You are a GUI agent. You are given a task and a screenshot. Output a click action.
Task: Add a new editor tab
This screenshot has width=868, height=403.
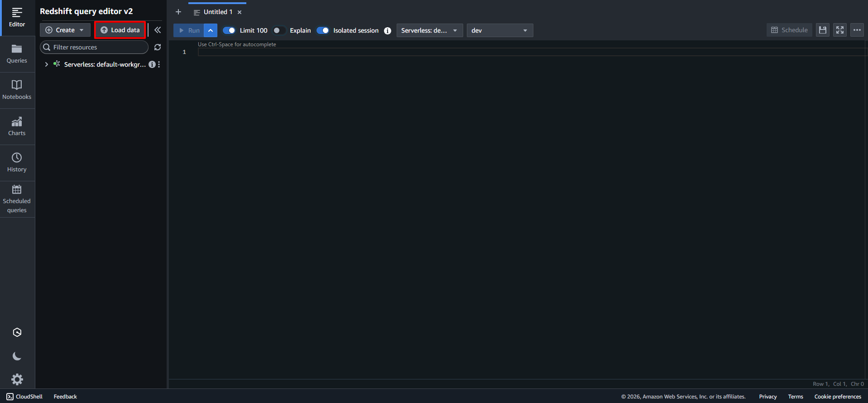[x=178, y=12]
